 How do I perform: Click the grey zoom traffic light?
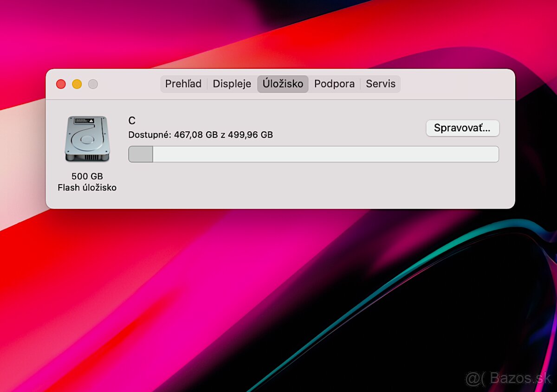pyautogui.click(x=93, y=84)
